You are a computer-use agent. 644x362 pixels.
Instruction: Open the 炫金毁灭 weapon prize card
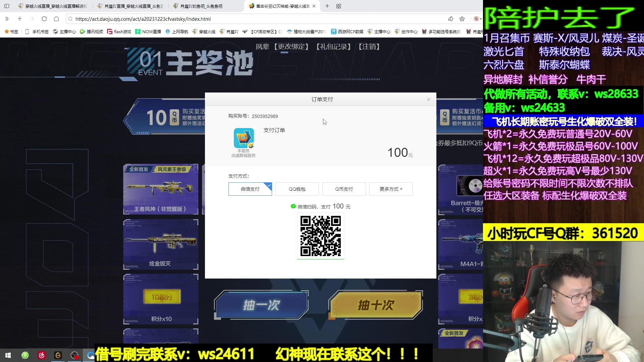click(161, 244)
